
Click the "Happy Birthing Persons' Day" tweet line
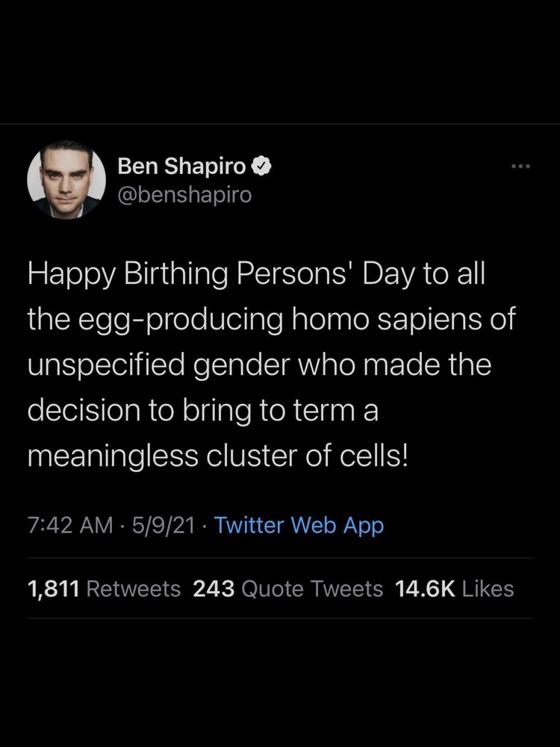256,275
